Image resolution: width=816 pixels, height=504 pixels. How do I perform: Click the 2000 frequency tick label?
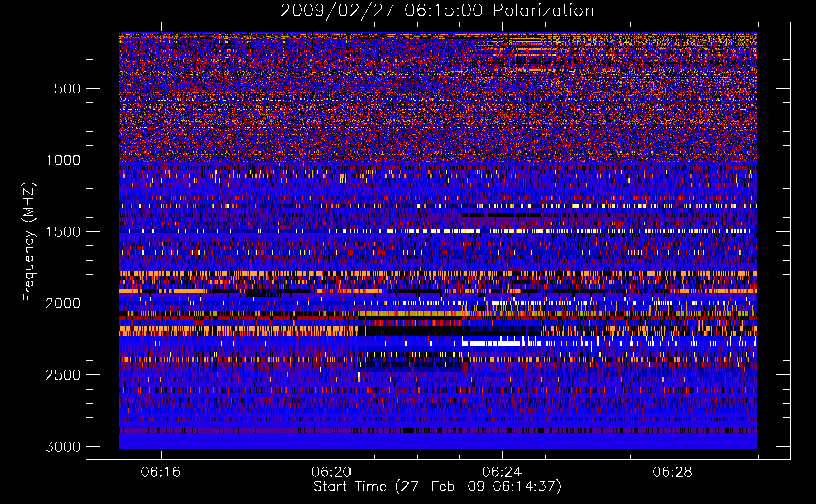(63, 303)
